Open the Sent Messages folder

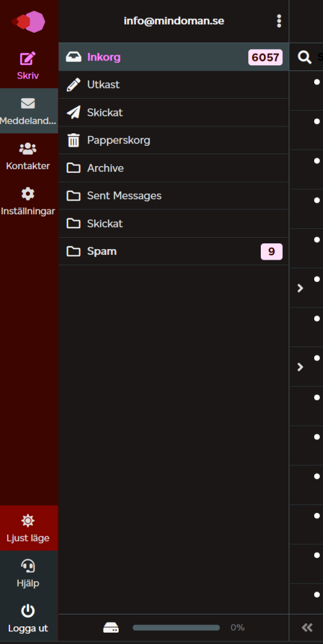click(x=173, y=196)
